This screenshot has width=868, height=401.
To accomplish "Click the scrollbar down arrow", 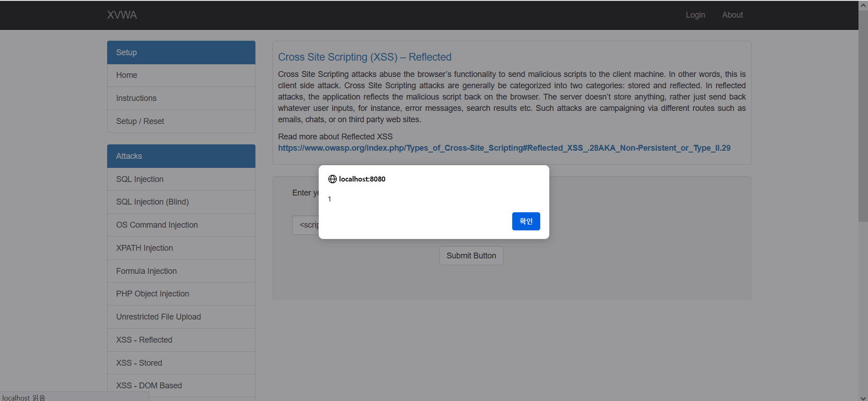I will pos(863,398).
